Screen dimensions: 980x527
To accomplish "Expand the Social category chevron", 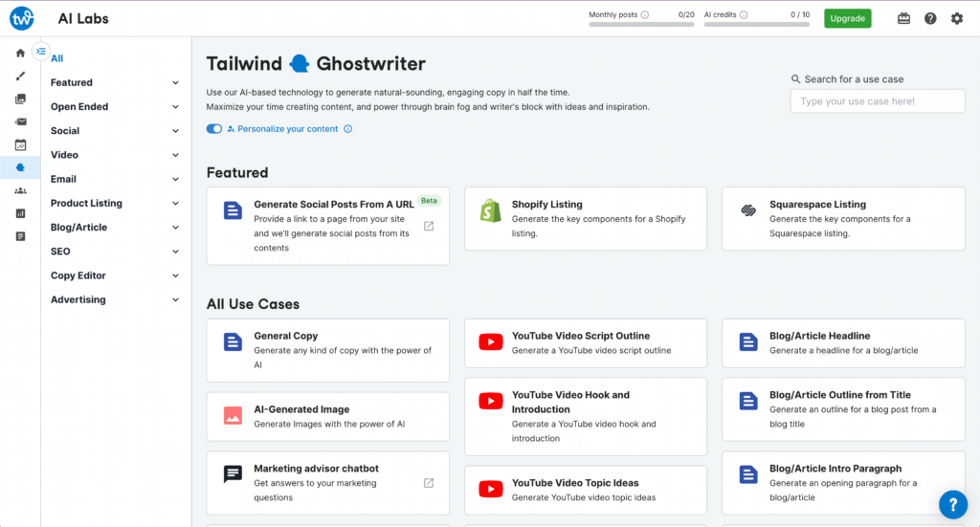I will pos(176,131).
